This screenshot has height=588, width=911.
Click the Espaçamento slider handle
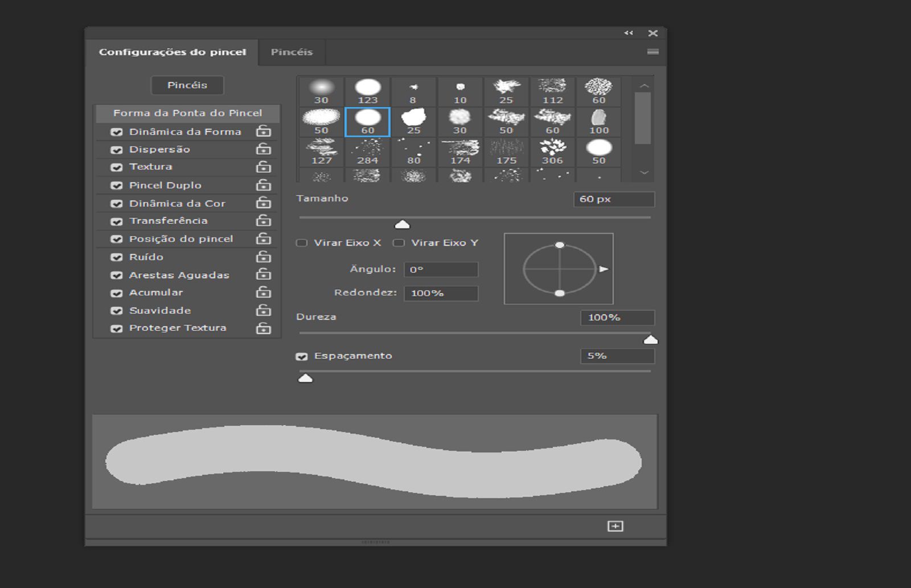306,378
